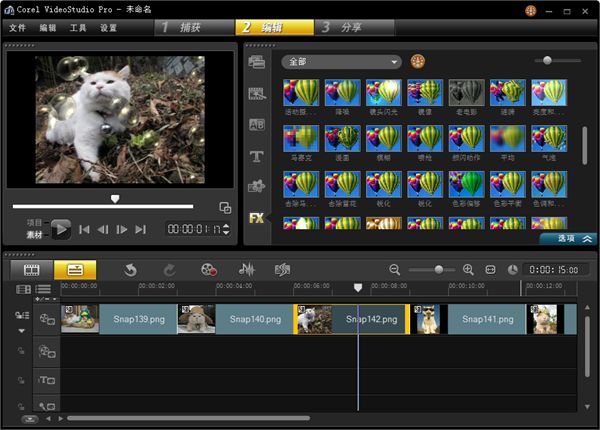Screen dimensions: 600x430
Task: Zoom in on the timeline
Action: [x=468, y=270]
